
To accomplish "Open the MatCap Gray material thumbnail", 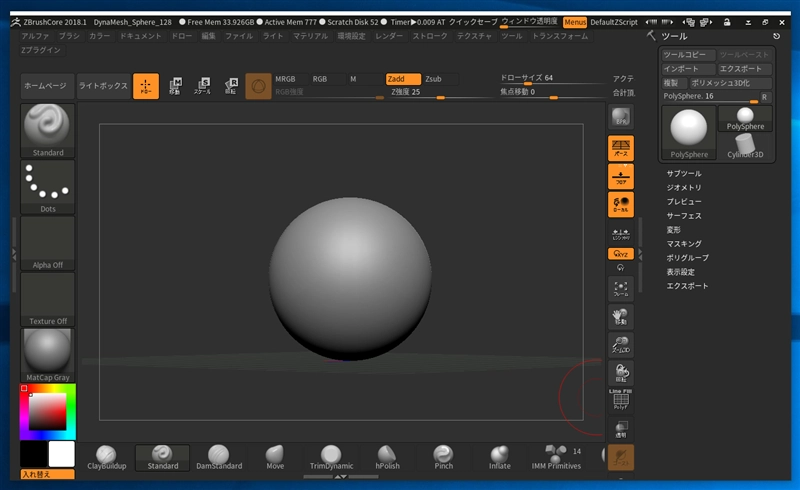I will coord(47,355).
